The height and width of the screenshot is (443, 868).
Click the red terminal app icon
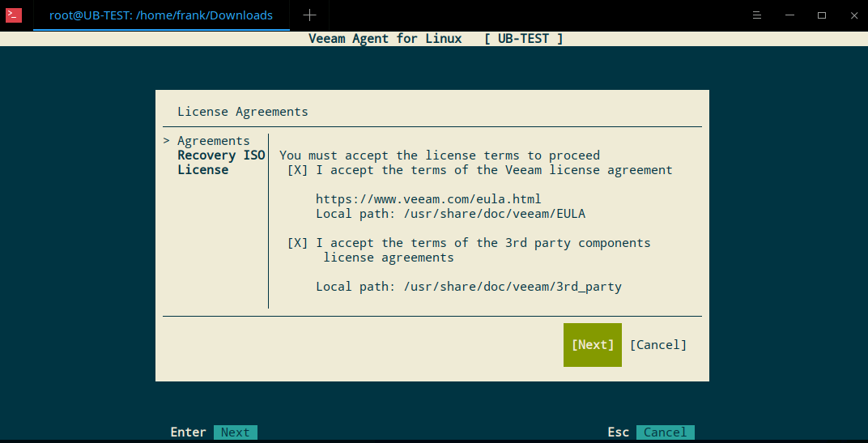(14, 15)
